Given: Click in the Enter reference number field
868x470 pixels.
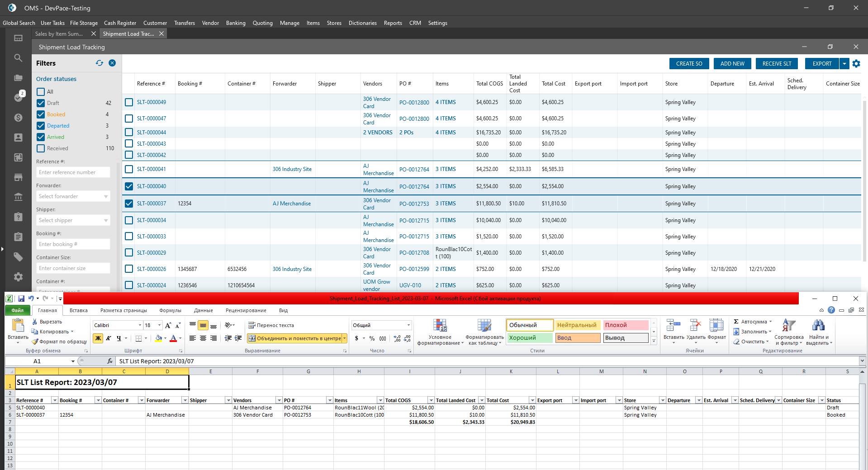Looking at the screenshot, I should coord(73,172).
